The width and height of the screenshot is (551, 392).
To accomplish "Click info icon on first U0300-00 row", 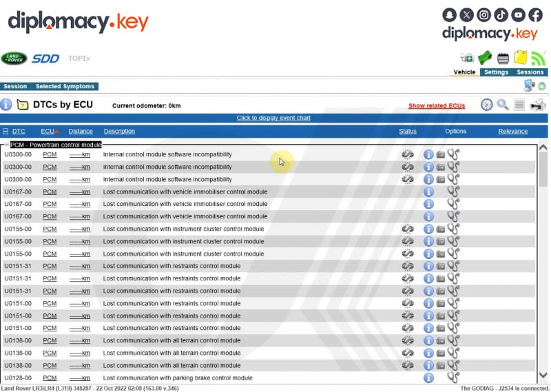I will [428, 154].
